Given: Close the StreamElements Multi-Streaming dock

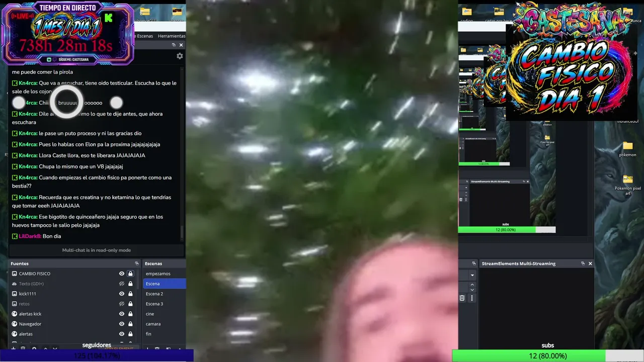Looking at the screenshot, I should [590, 263].
